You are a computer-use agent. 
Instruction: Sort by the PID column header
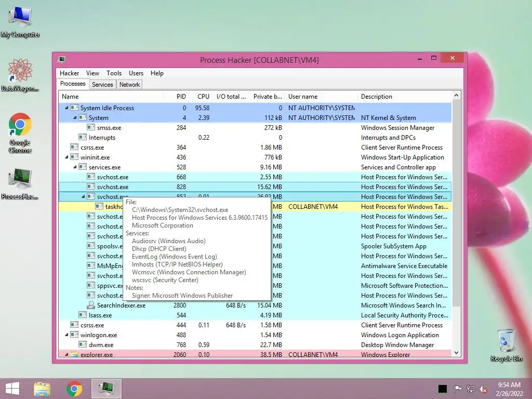(176, 97)
